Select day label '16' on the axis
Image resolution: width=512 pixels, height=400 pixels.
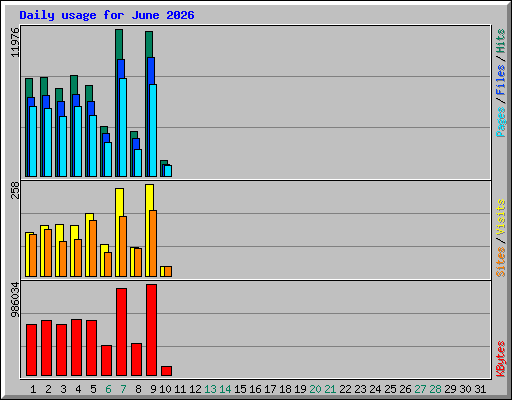click(255, 389)
